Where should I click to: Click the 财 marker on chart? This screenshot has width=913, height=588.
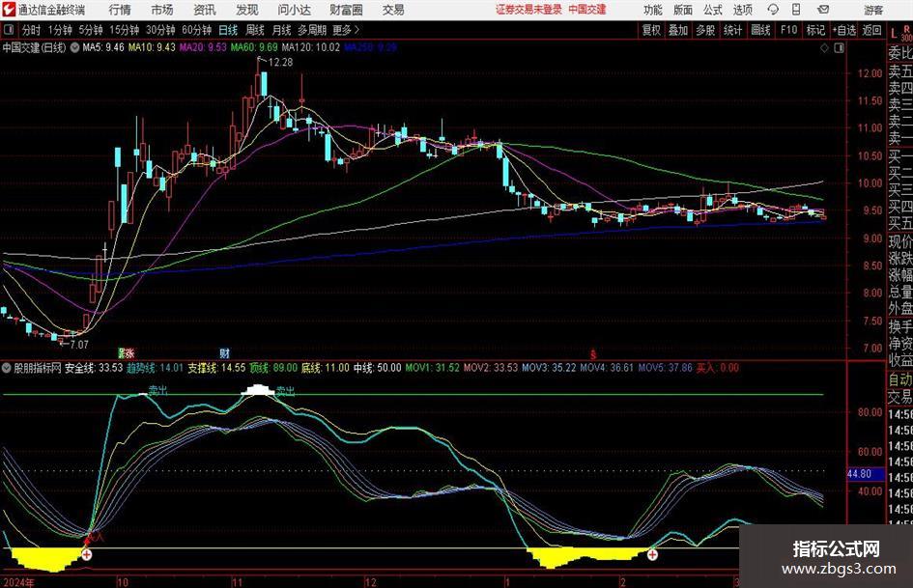(x=225, y=352)
